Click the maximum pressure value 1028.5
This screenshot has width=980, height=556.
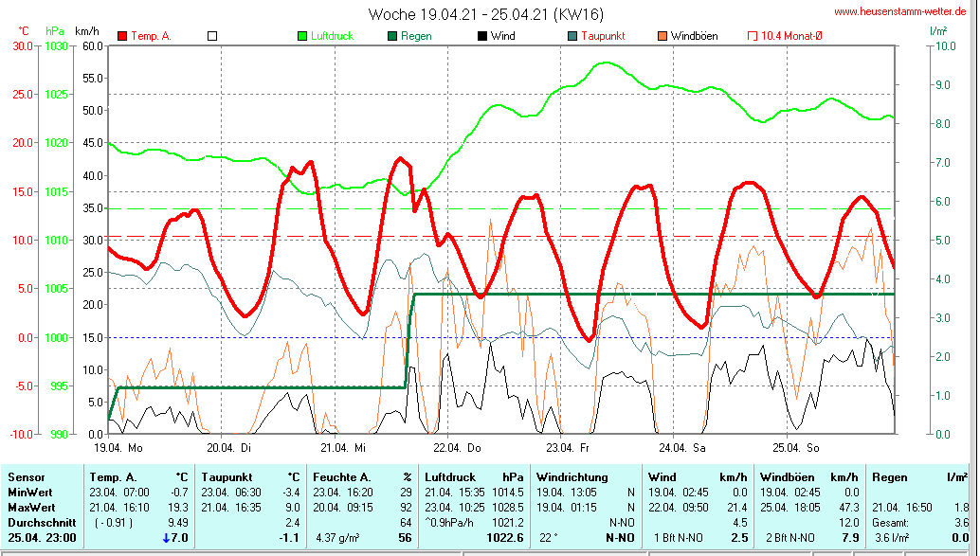(507, 508)
